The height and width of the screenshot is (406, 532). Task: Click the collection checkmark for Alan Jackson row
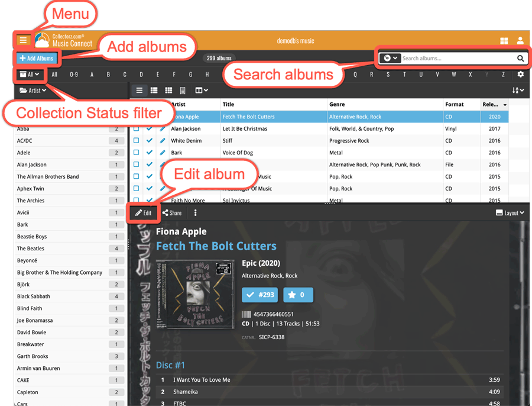click(x=150, y=129)
